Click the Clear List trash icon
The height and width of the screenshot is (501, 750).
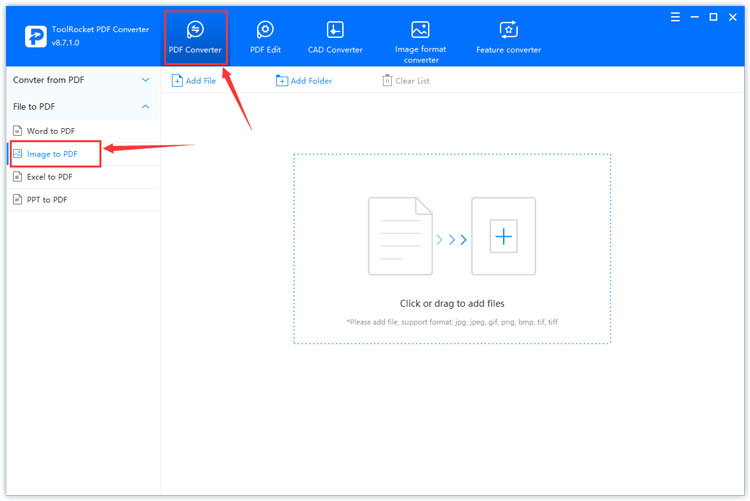387,80
